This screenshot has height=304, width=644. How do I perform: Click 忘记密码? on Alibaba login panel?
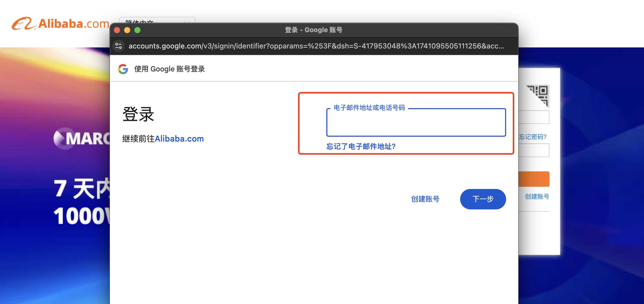[533, 137]
